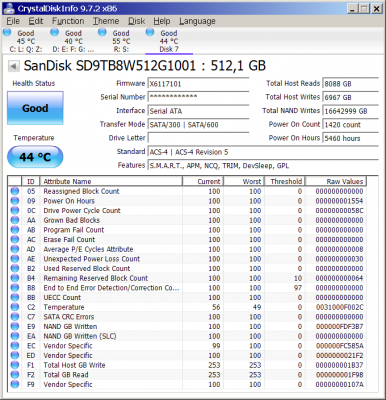Click the masked Serial Number field
This screenshot has width=386, height=400.
pos(198,97)
